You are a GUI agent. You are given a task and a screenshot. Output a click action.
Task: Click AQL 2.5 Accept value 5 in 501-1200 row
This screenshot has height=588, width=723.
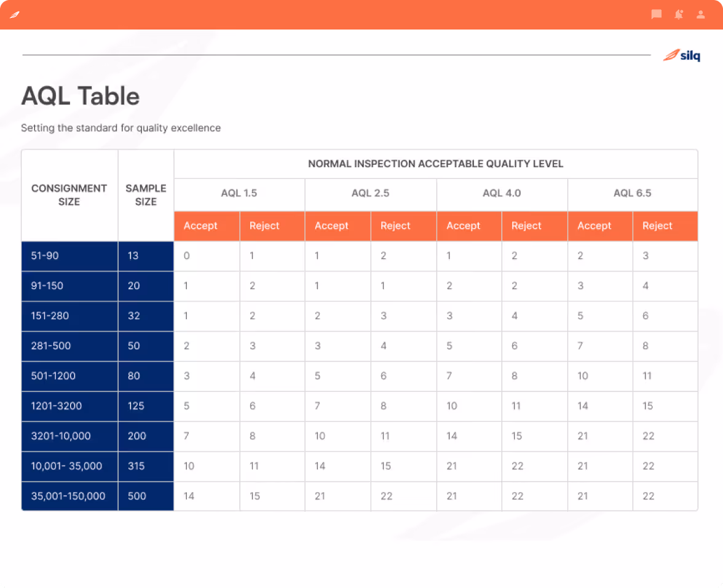pos(338,376)
